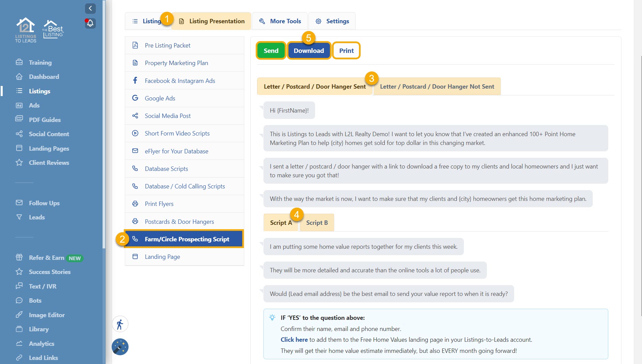Screen dimensions: 642x364
Task: Download the prospecting script
Action: coord(308,50)
